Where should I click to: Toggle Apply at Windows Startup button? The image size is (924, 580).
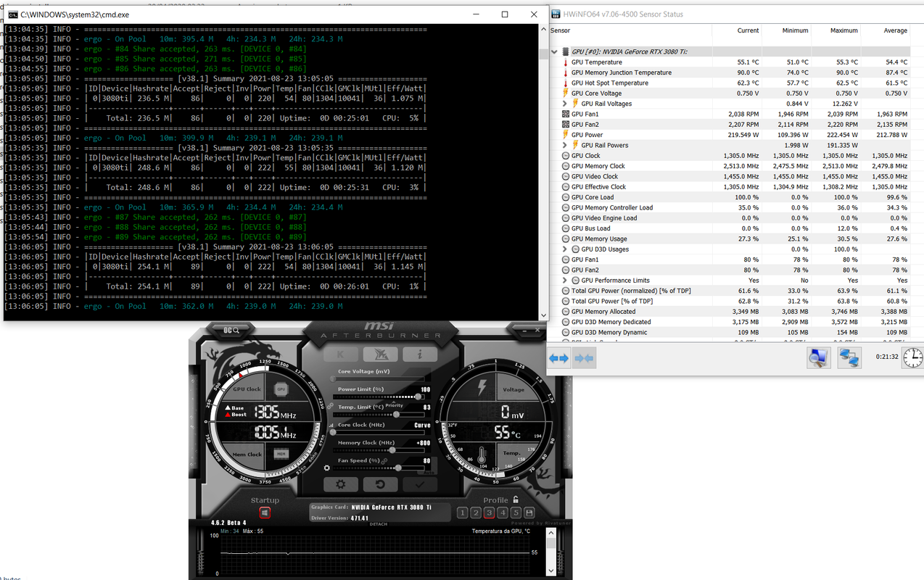(x=265, y=513)
